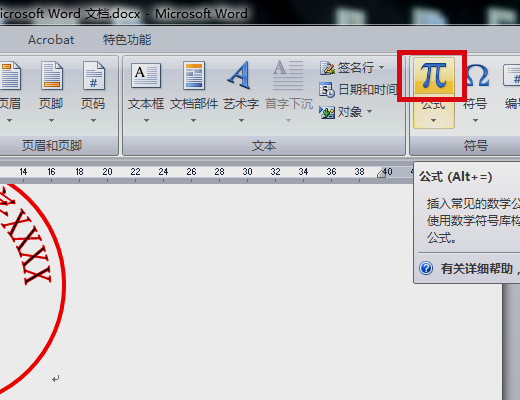Click the Drop Cap (首字下沉) icon
The image size is (520, 400).
click(x=288, y=76)
